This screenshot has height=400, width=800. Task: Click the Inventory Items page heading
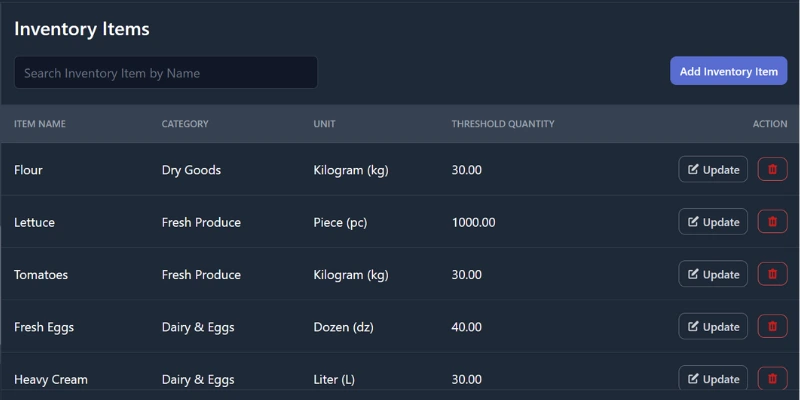[82, 29]
